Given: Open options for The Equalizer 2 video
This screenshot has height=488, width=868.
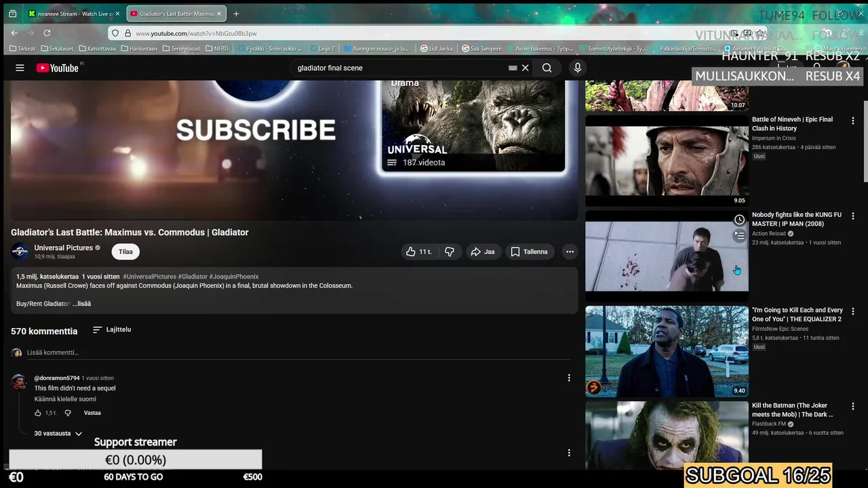Looking at the screenshot, I should click(853, 311).
